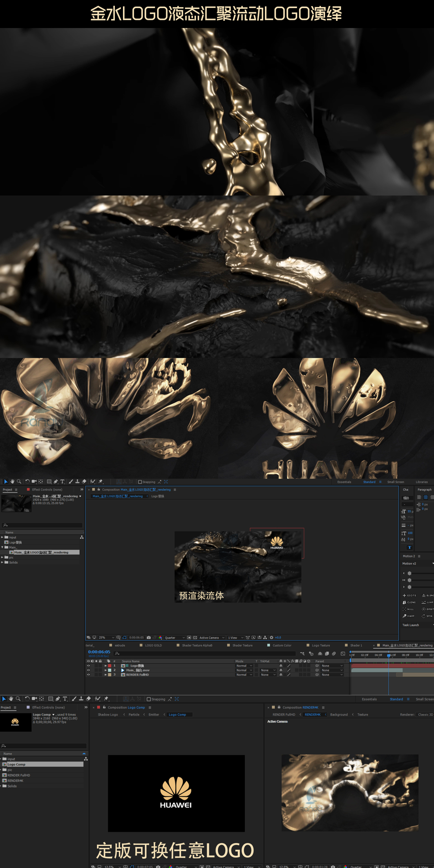Toggle Snapping checkbox in Main_金水 window toolbar
The height and width of the screenshot is (868, 434).
pos(140,482)
